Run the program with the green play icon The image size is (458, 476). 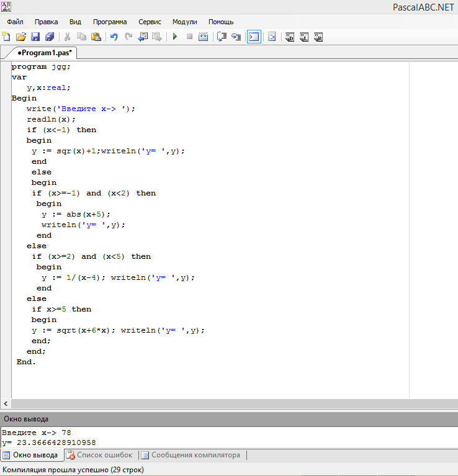click(175, 37)
